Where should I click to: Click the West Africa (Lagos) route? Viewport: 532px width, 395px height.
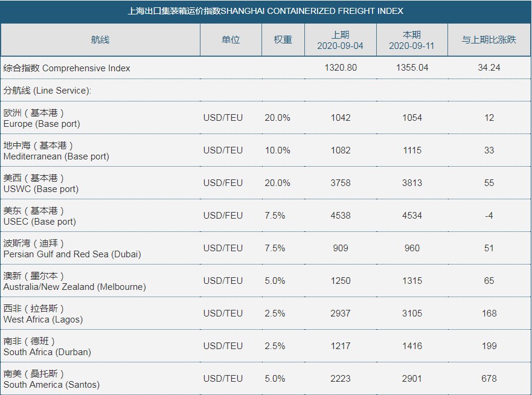click(43, 314)
